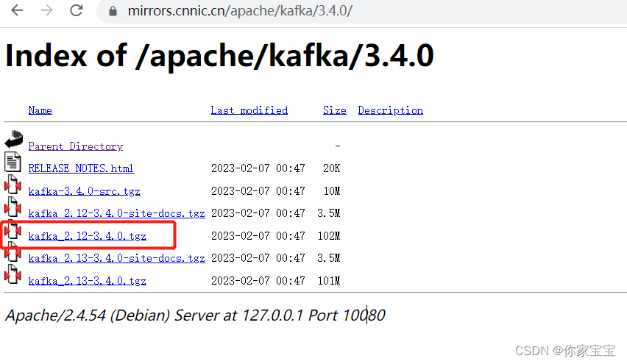Click the 3.5M size of kafka_2.12 site-docs

(x=329, y=213)
